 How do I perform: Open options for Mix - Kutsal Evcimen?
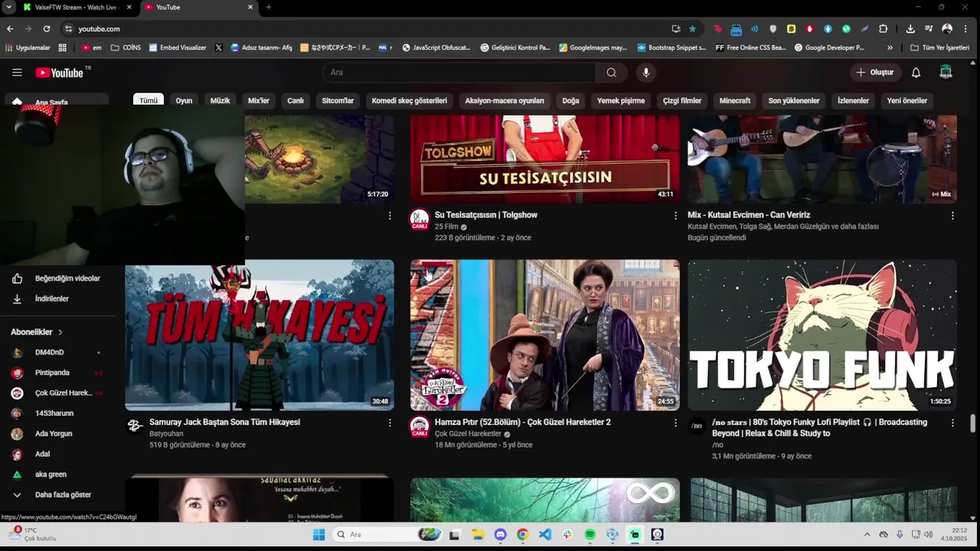point(952,216)
